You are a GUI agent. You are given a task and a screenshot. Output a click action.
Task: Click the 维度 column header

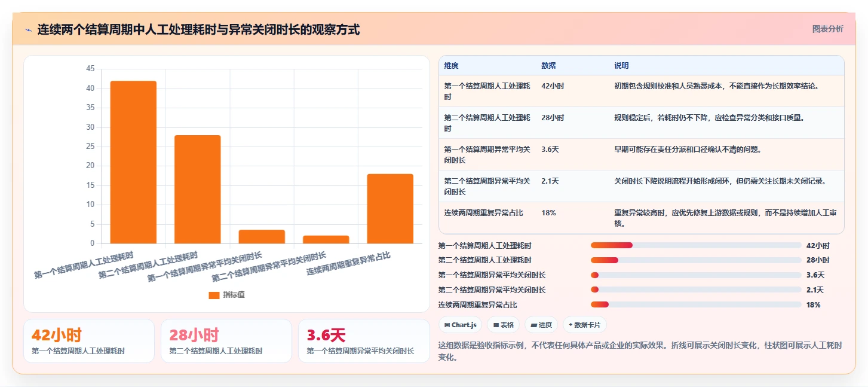pyautogui.click(x=451, y=66)
